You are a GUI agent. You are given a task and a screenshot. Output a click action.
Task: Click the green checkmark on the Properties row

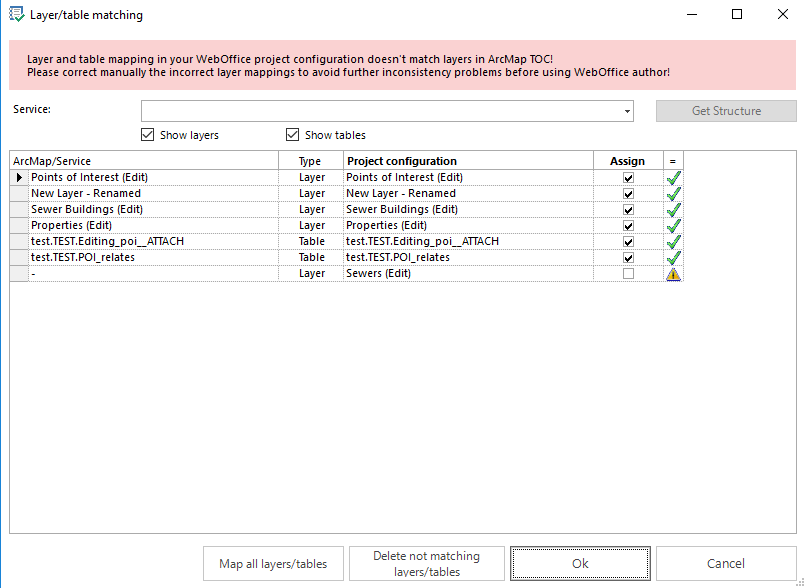click(x=673, y=225)
